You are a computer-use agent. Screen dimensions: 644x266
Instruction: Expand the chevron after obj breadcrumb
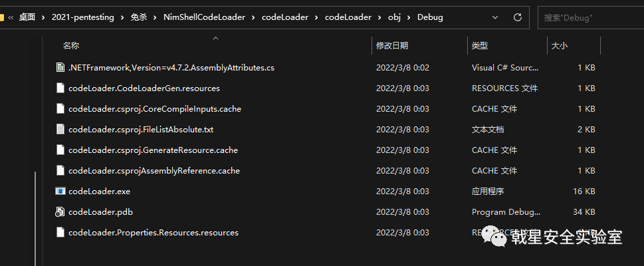[409, 17]
